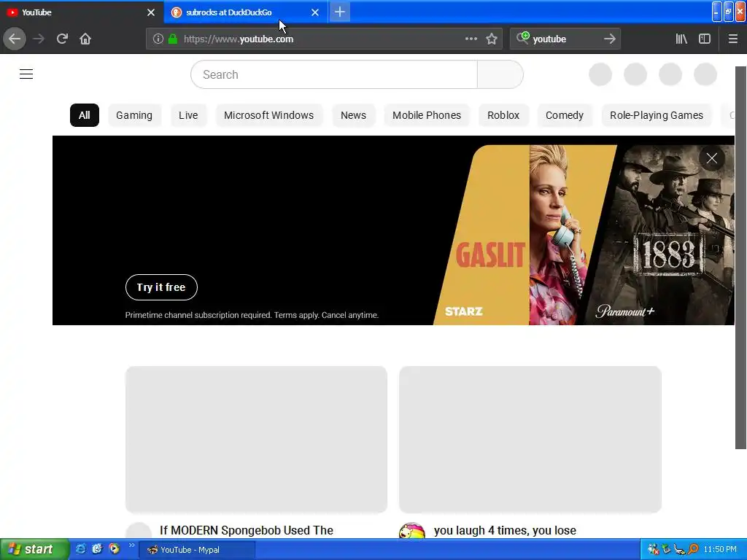This screenshot has height=560, width=747.
Task: Open the YouTube guide hamburger menu
Action: click(26, 74)
